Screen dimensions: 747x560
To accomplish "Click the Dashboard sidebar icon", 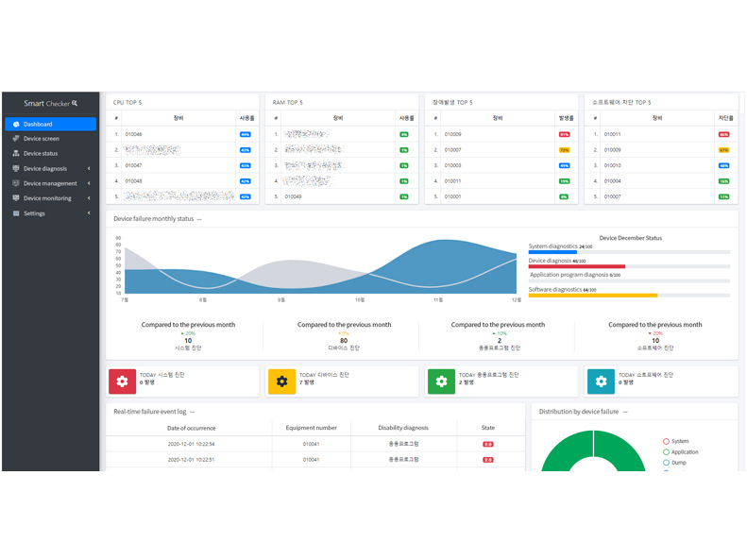I will [x=16, y=125].
